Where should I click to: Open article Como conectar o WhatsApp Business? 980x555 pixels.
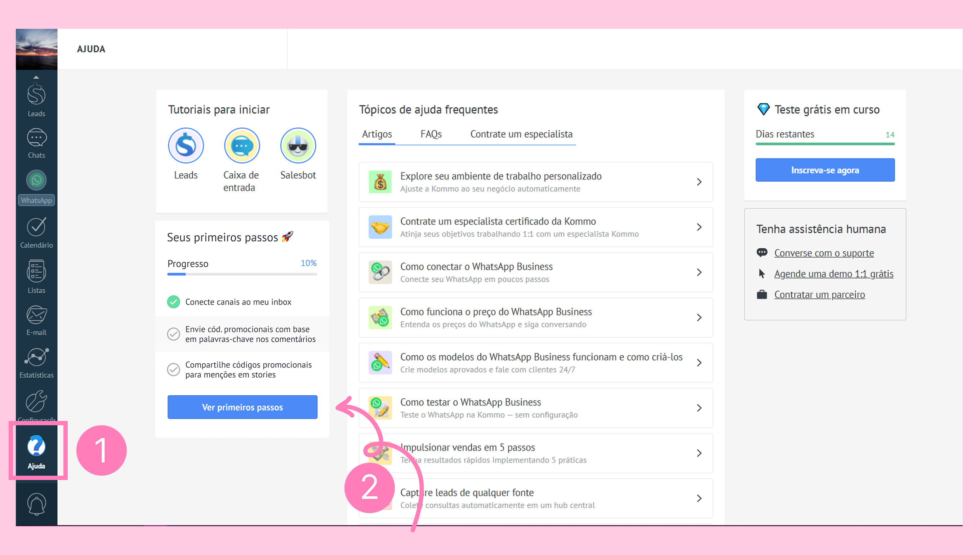pos(536,272)
